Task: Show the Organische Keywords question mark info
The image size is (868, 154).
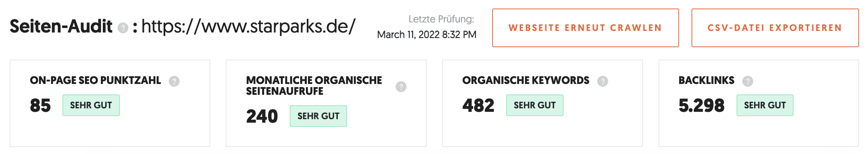Action: click(603, 81)
